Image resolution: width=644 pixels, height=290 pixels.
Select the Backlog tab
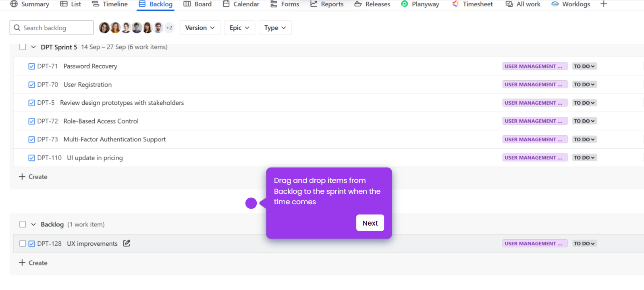[156, 4]
